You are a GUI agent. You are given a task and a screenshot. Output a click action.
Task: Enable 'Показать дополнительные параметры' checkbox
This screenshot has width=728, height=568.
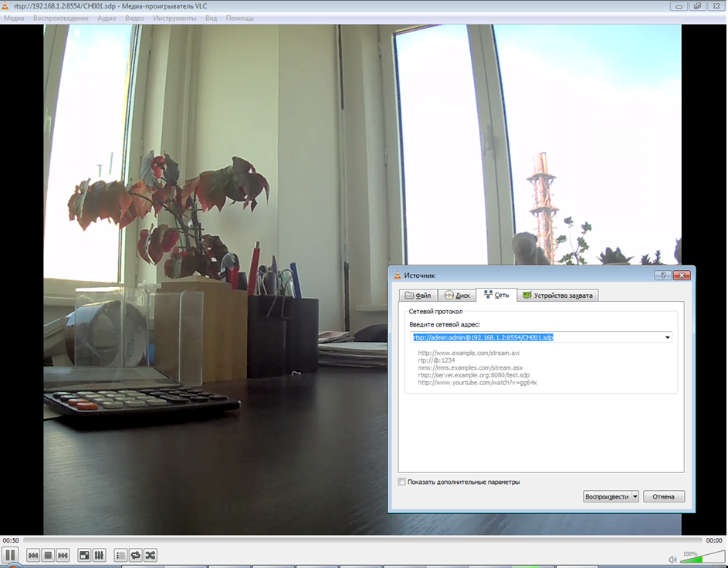[x=401, y=482]
